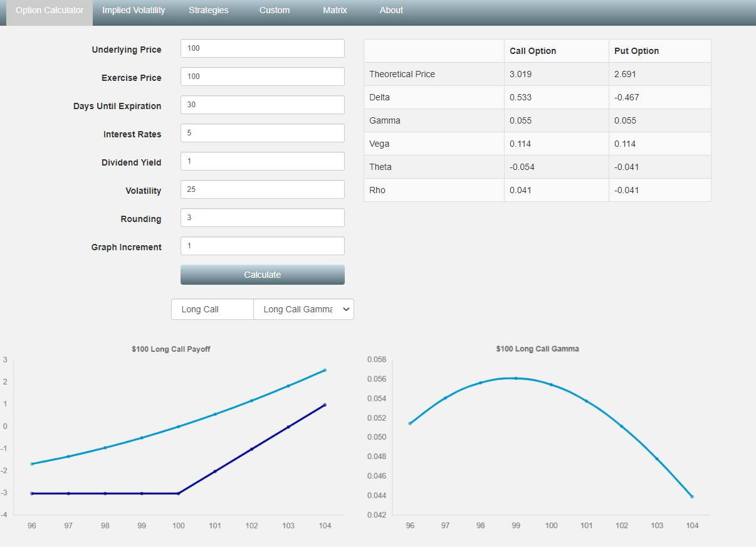Focus the Rounding input field
This screenshot has height=550, width=756.
pyautogui.click(x=262, y=218)
